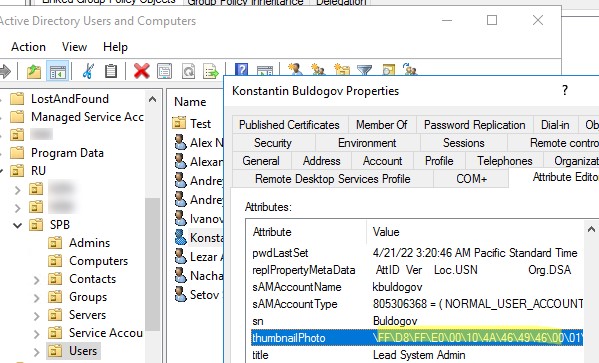Screen dimensions: 599x363
Task: Open the Security tab
Action: pyautogui.click(x=273, y=143)
